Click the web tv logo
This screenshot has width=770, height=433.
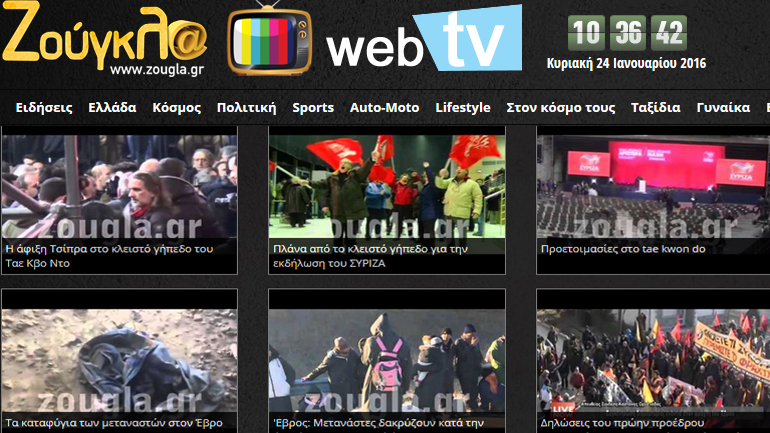tap(424, 40)
